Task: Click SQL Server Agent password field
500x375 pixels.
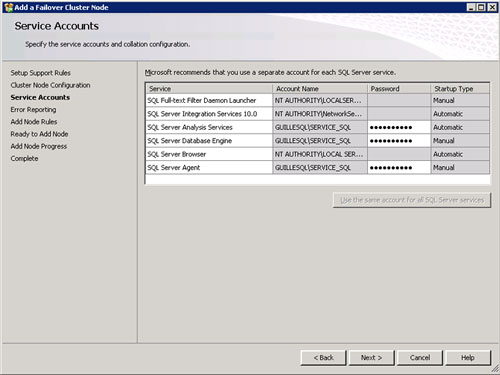Action: [399, 168]
